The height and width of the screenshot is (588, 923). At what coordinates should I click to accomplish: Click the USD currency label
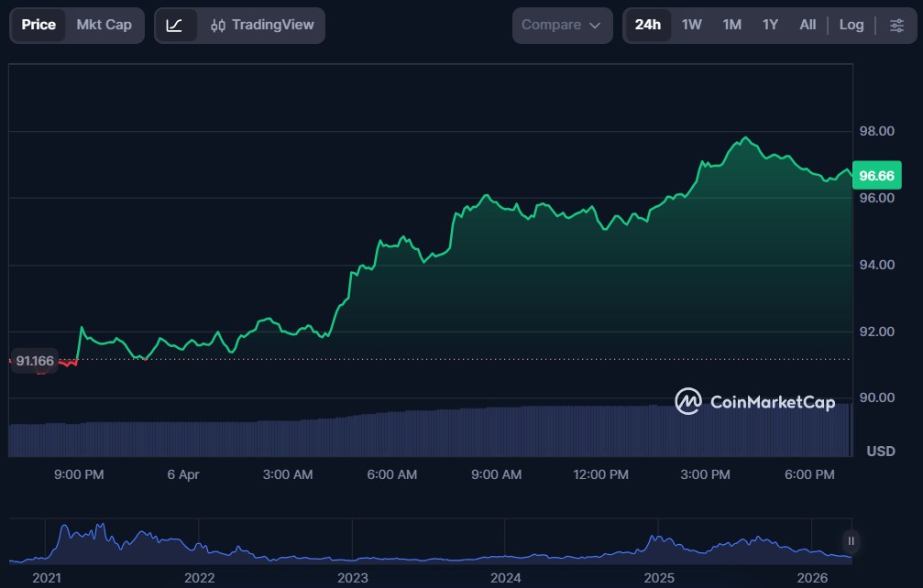coord(881,452)
